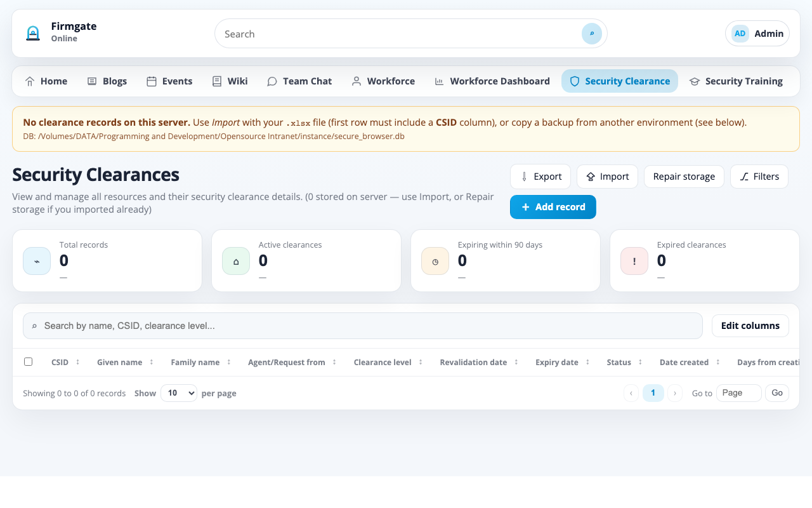812x508 pixels.
Task: Sort by Agent/Request from column arrows
Action: [x=334, y=362]
